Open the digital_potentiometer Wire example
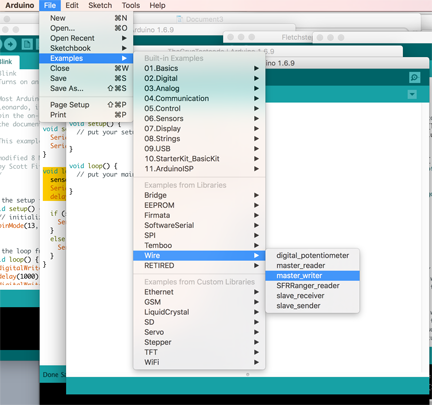 [x=312, y=255]
